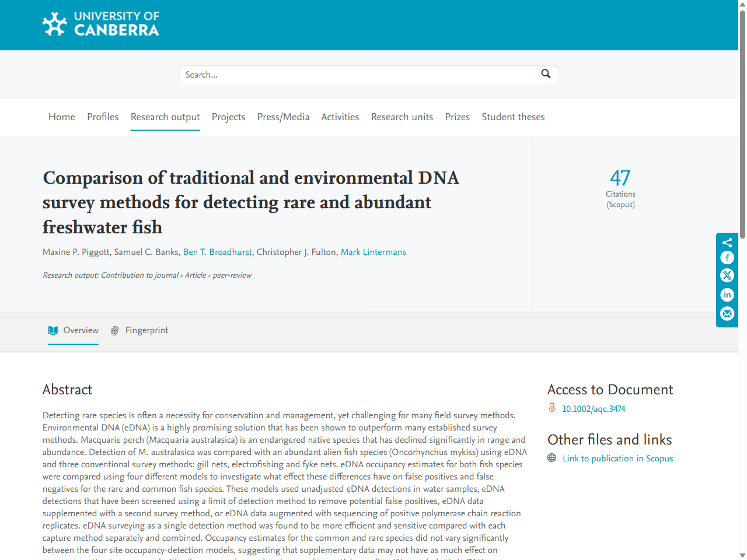Click the share icon in side panel
Image resolution: width=747 pixels, height=560 pixels.
click(727, 243)
